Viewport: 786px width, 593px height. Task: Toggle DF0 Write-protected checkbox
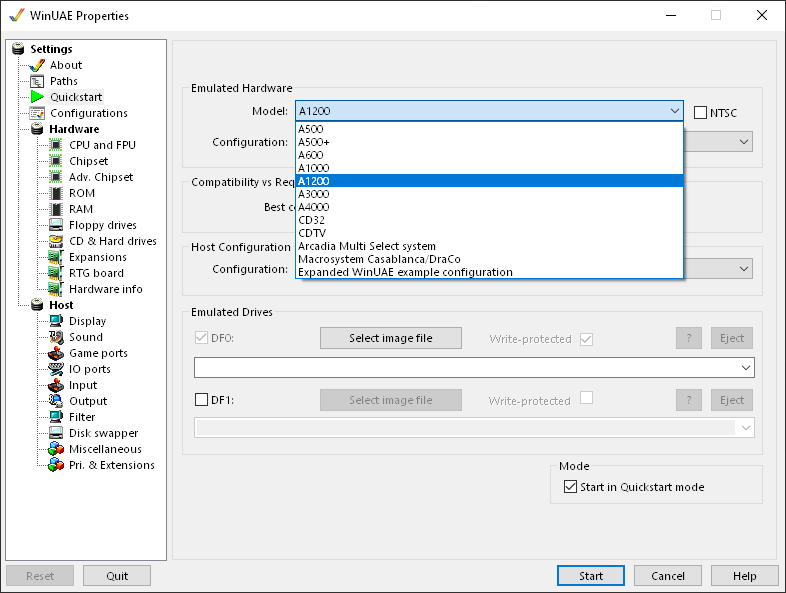coord(586,339)
